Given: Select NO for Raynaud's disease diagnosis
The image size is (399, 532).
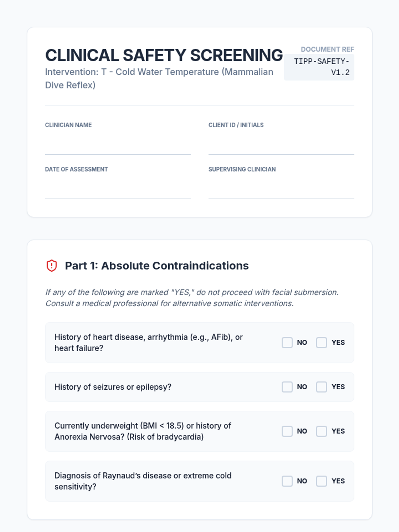Looking at the screenshot, I should 287,481.
